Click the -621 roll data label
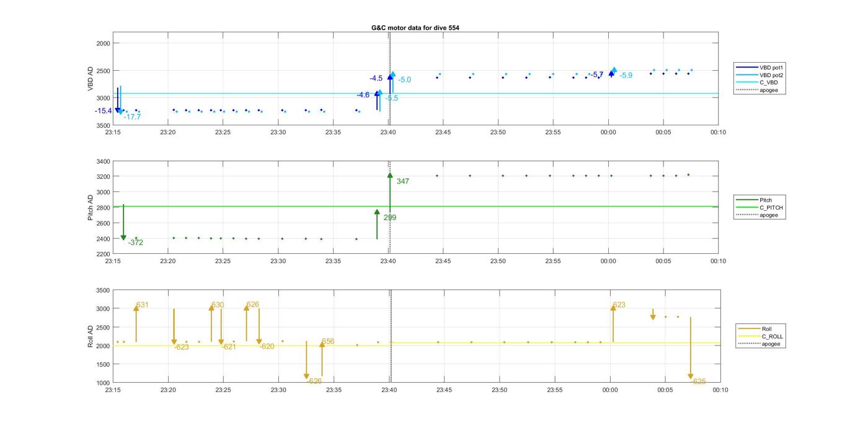Viewport: 868px width, 430px height. tap(229, 347)
